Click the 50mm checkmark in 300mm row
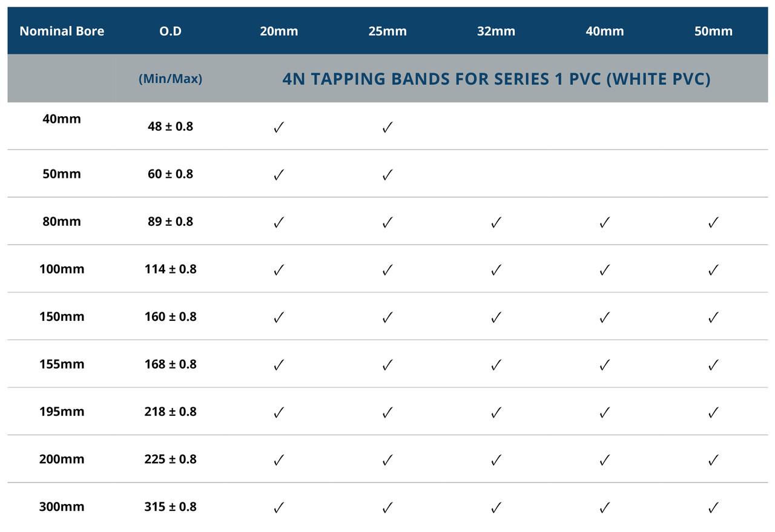The image size is (775, 532). [713, 507]
